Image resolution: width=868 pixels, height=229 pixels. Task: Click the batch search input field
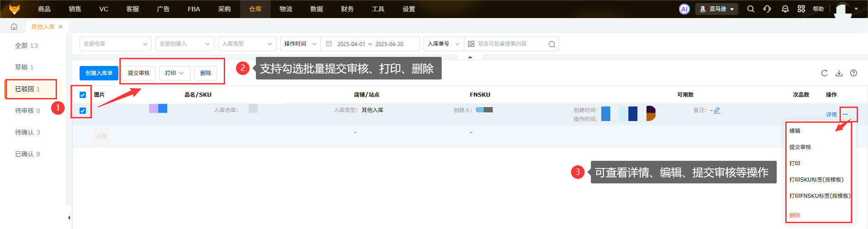pyautogui.click(x=511, y=44)
